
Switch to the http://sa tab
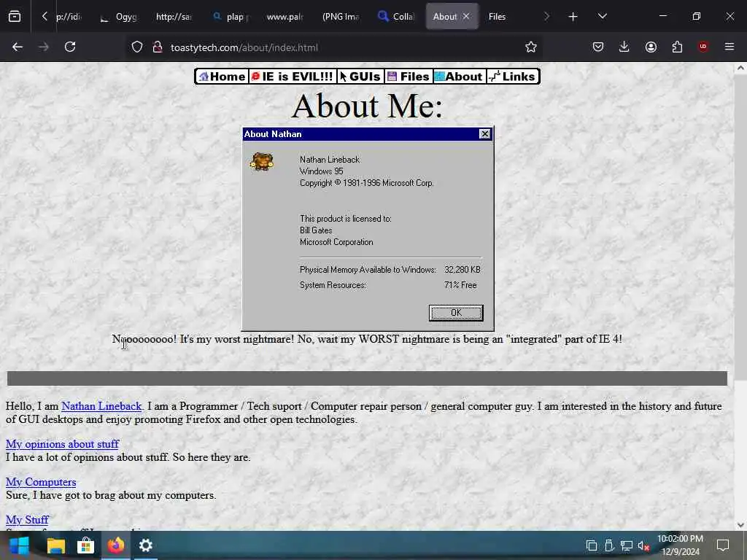(x=174, y=17)
